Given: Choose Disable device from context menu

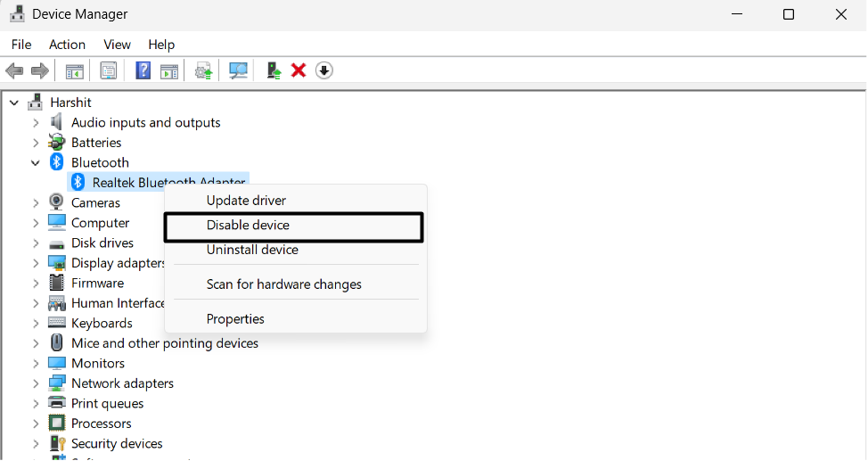Looking at the screenshot, I should [x=248, y=226].
